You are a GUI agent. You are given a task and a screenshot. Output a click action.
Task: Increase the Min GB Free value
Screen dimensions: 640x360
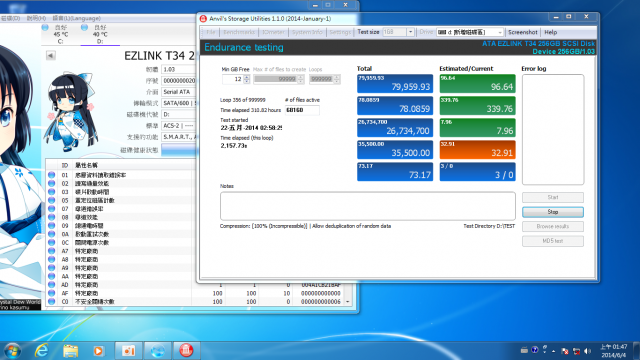point(247,77)
